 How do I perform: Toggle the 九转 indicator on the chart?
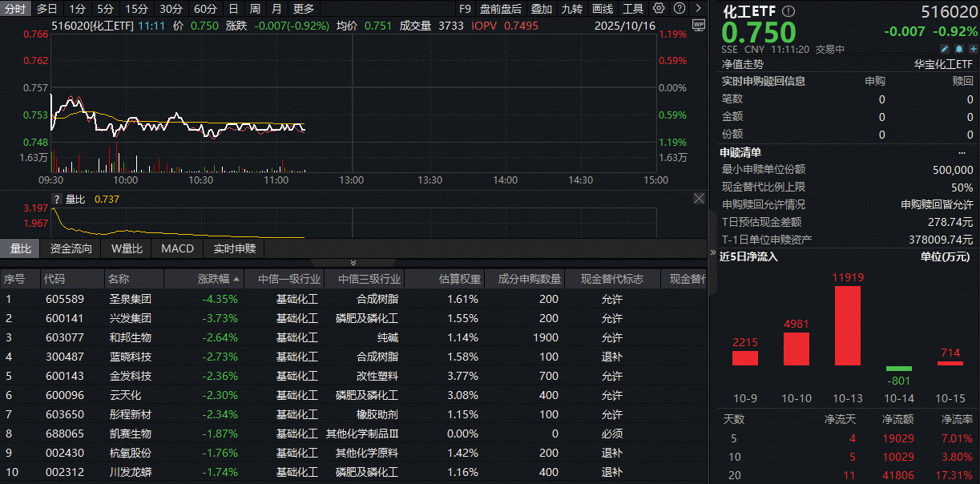pyautogui.click(x=571, y=8)
